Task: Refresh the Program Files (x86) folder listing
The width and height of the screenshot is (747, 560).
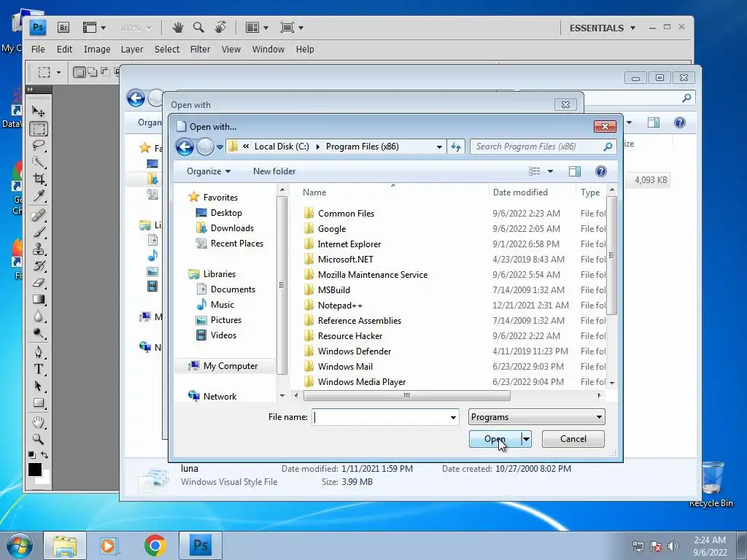Action: [x=456, y=147]
